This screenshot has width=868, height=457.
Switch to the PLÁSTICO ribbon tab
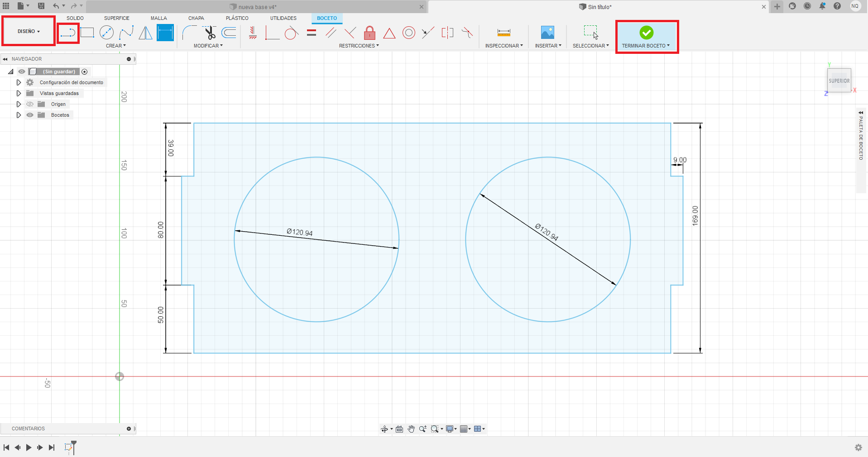click(x=237, y=18)
